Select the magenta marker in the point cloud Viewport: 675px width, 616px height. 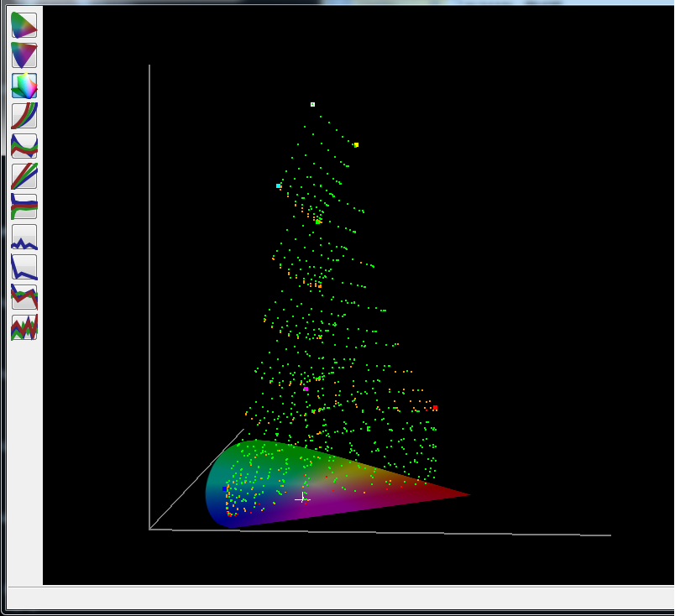306,389
